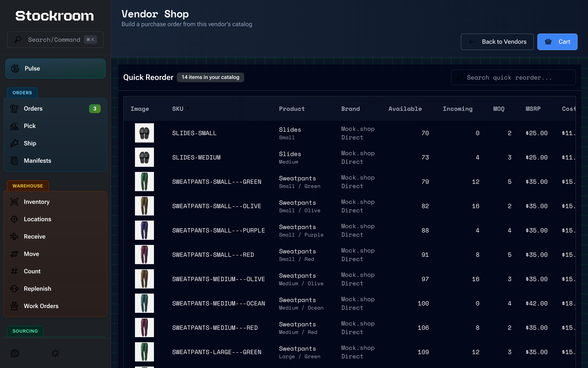Click the SWEATPANTS-LARGE---GREEN thumbnail

click(x=144, y=352)
